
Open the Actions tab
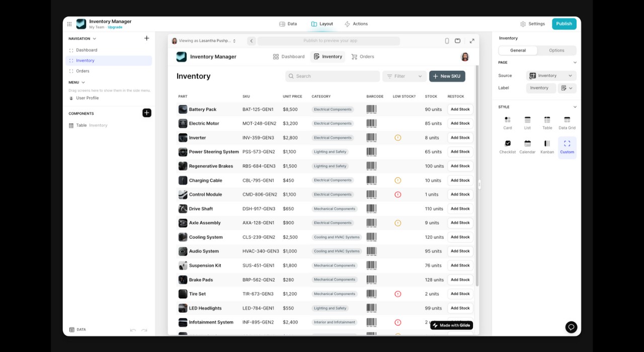[356, 24]
